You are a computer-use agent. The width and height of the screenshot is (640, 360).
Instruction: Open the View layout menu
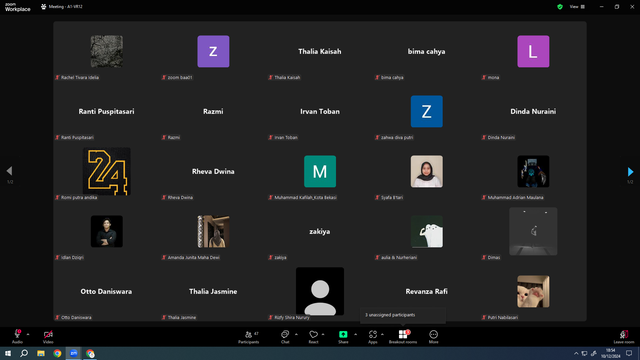(x=577, y=7)
